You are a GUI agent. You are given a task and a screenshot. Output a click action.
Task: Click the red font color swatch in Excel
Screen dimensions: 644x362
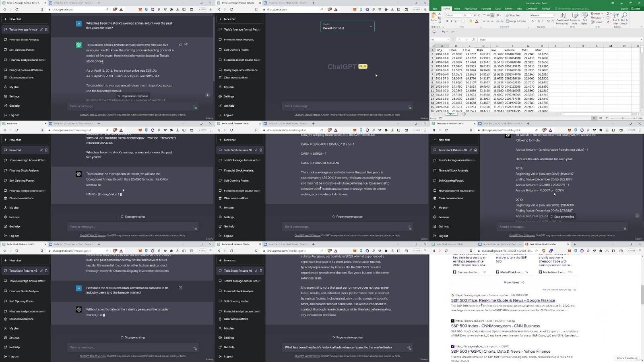477,21
